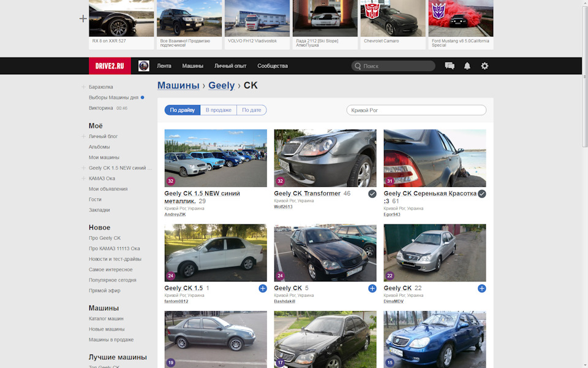Viewport: 588px width, 368px height.
Task: Open user profile AndreyZIK
Action: tap(175, 215)
